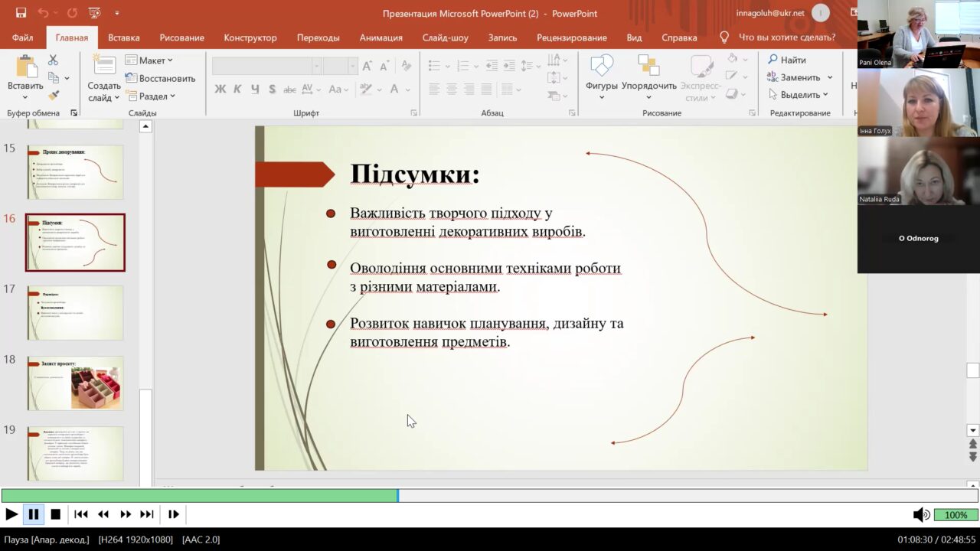Click the play button in video player
980x551 pixels.
(x=11, y=514)
